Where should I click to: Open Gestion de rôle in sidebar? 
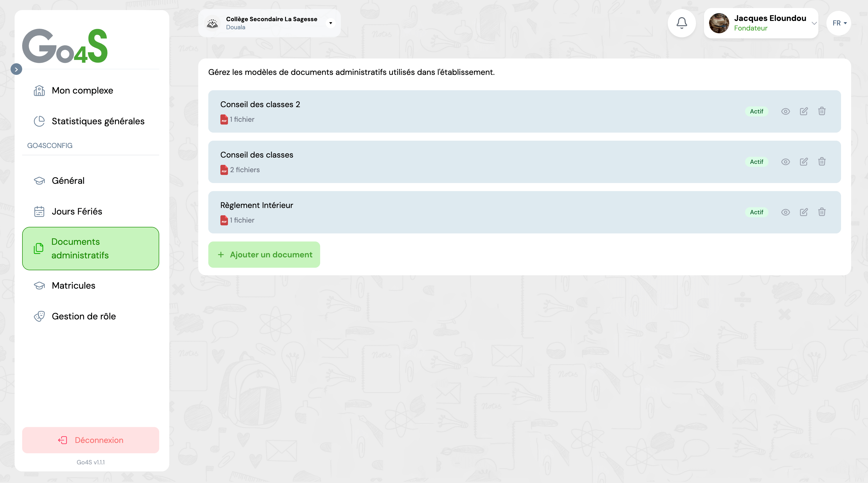pos(84,316)
